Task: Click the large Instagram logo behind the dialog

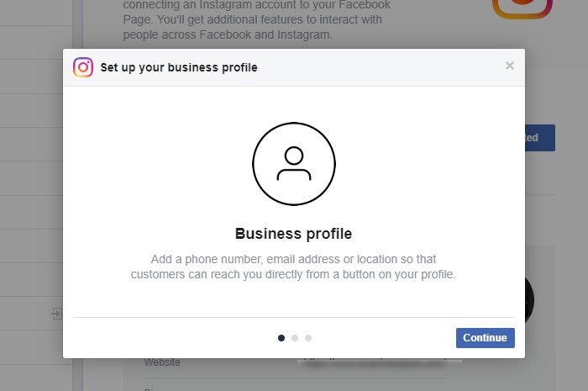Action: 522,8
